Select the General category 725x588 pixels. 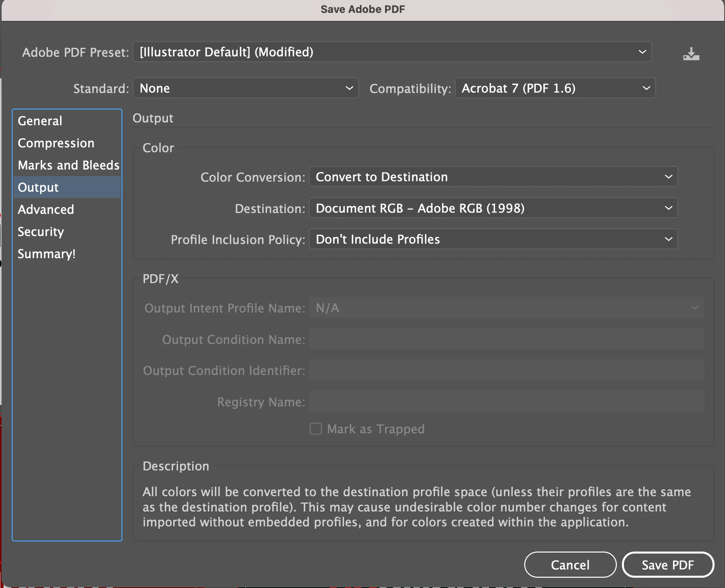click(x=67, y=121)
